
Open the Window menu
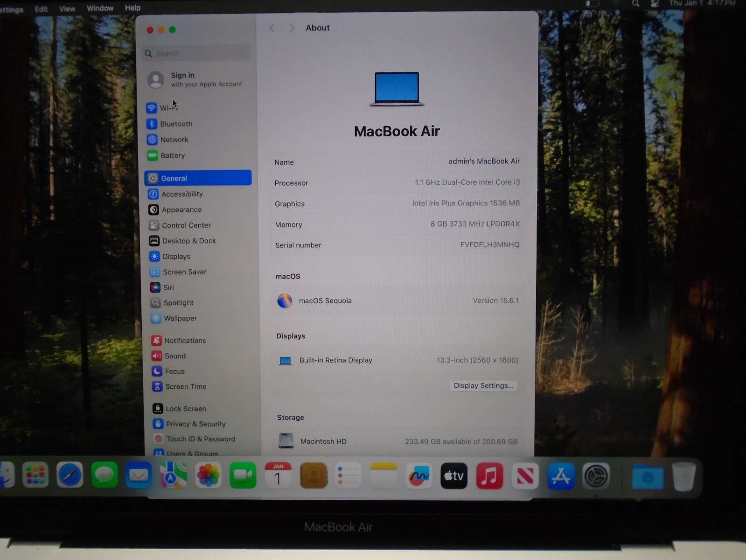pyautogui.click(x=100, y=8)
